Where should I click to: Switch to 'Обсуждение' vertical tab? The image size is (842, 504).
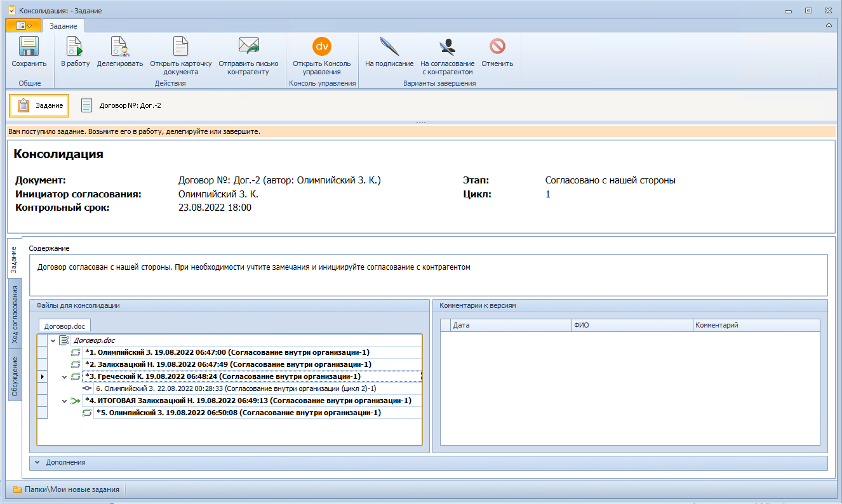pos(15,376)
